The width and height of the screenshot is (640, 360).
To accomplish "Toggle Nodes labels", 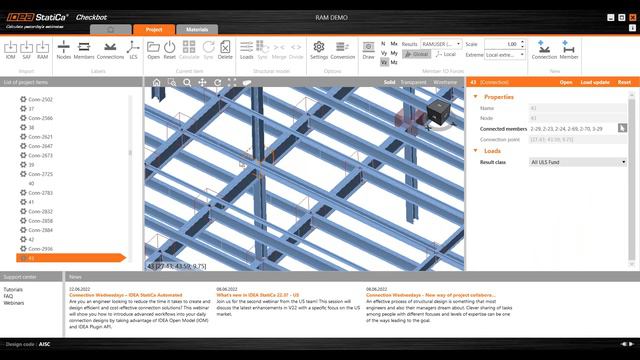I will tap(64, 50).
